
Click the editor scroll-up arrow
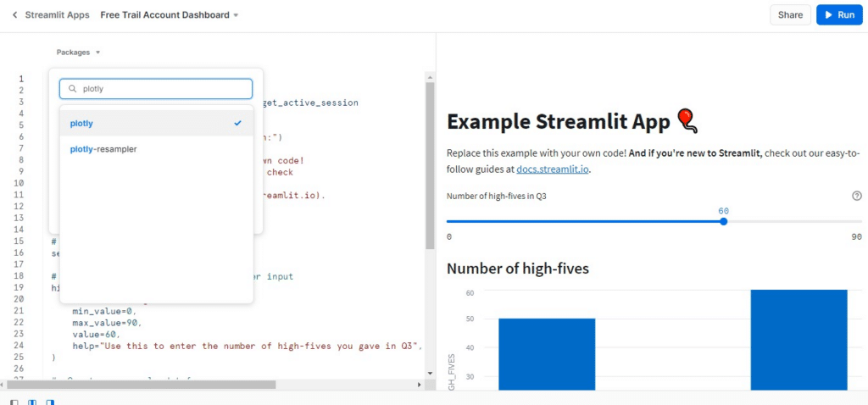(429, 75)
